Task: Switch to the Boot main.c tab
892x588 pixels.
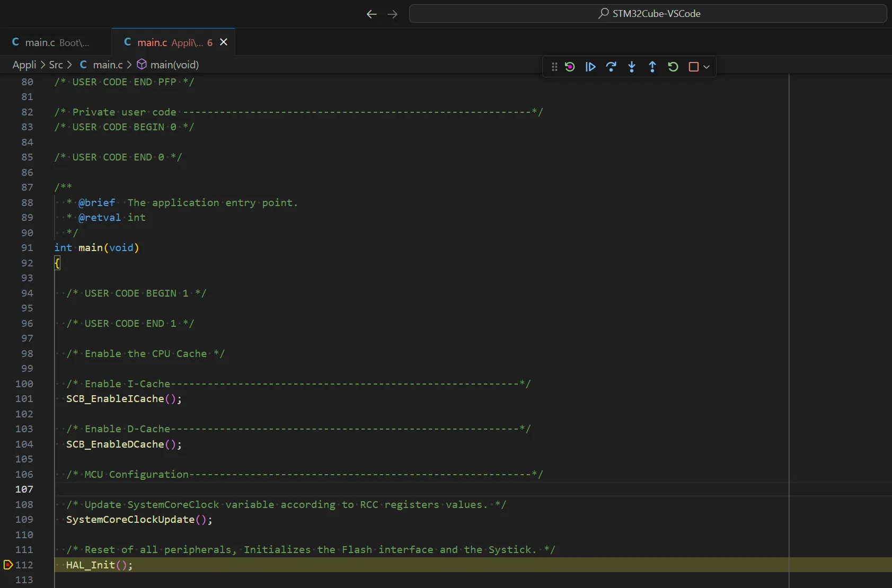Action: [x=53, y=42]
